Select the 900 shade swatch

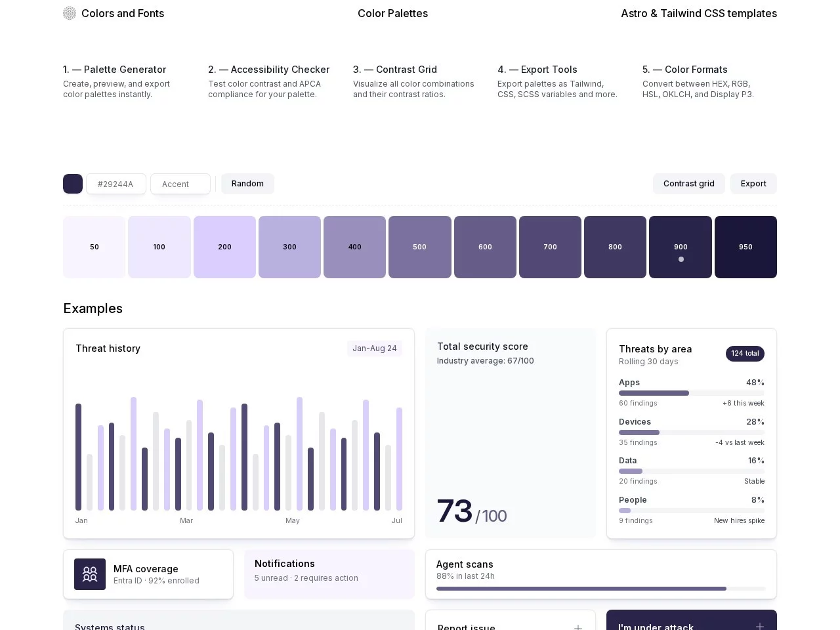pyautogui.click(x=680, y=247)
